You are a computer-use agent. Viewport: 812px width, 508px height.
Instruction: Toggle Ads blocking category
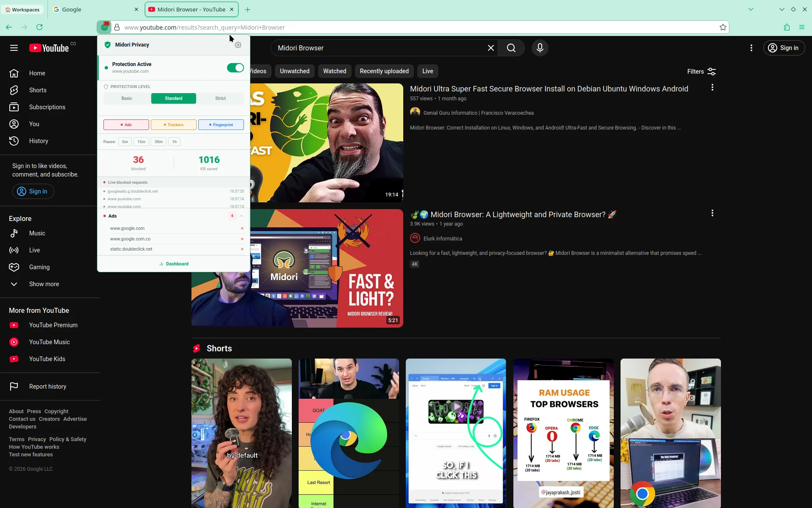[x=126, y=125]
